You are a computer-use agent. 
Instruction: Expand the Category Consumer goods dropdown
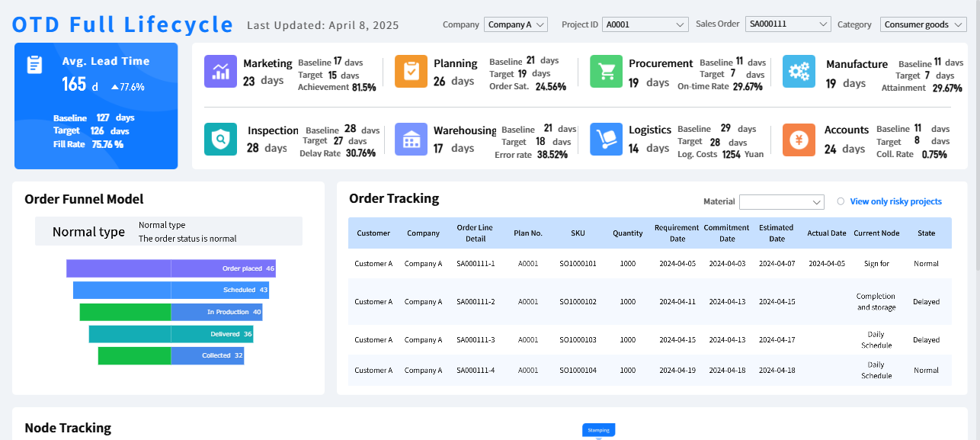pos(923,24)
